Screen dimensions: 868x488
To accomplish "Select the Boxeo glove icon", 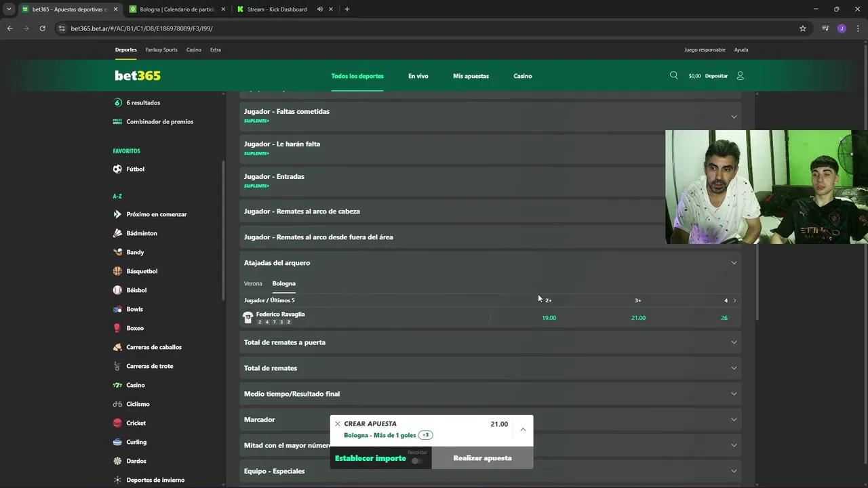I will point(117,328).
